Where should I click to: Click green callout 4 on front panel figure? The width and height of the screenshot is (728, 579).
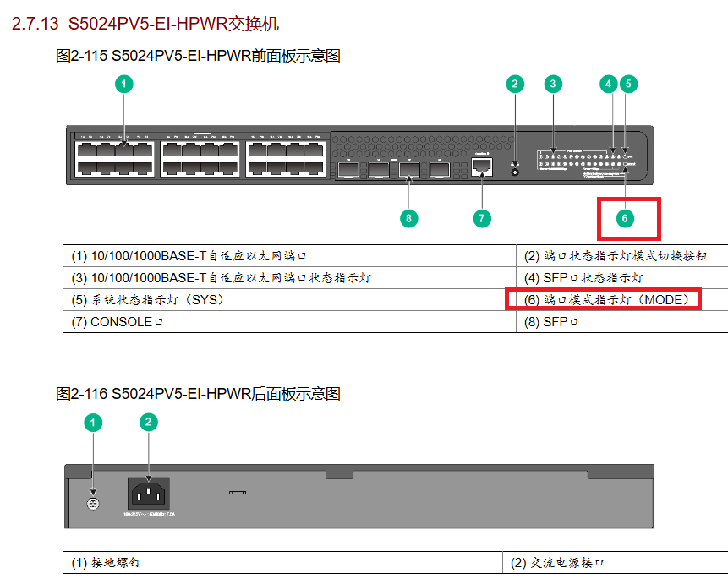pos(608,84)
